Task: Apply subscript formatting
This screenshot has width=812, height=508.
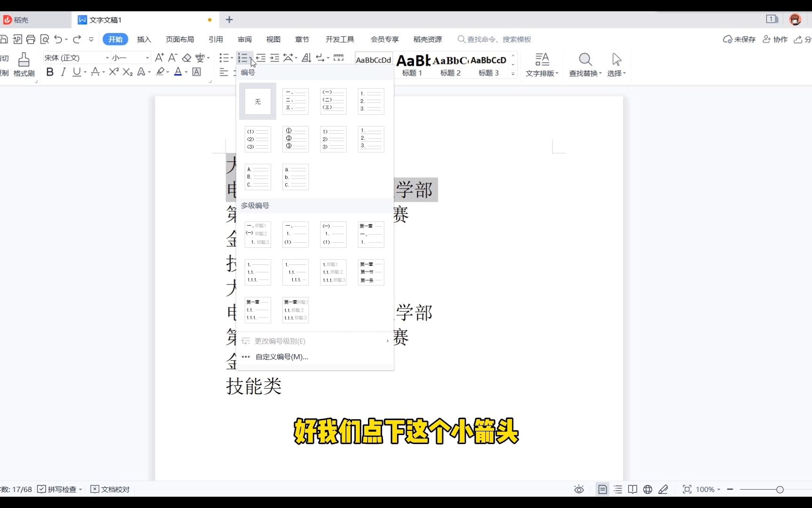Action: [x=127, y=71]
